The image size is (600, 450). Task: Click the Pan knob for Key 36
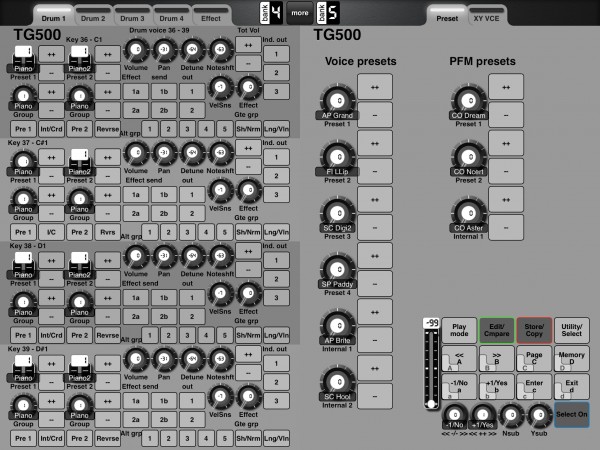coord(164,50)
